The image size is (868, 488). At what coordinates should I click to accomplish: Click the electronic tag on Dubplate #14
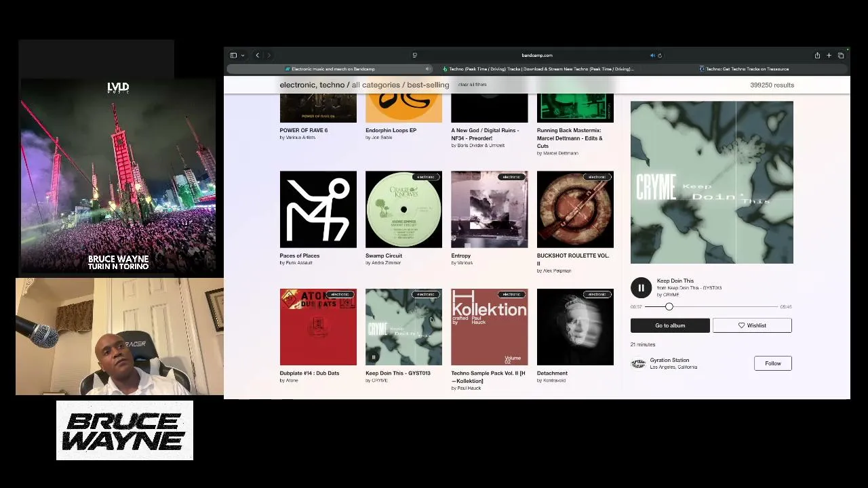pyautogui.click(x=340, y=295)
